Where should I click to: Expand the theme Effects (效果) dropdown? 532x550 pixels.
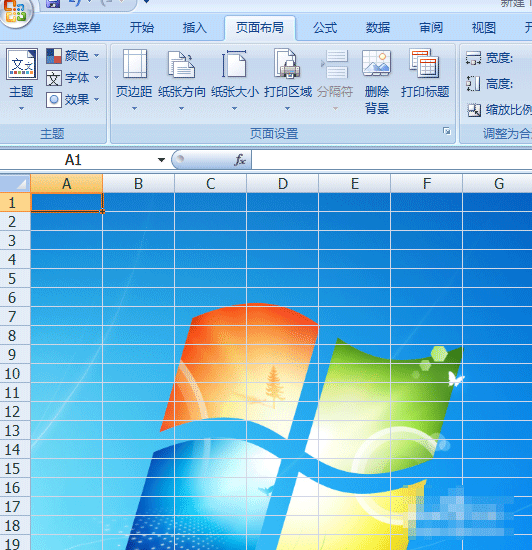coord(73,100)
